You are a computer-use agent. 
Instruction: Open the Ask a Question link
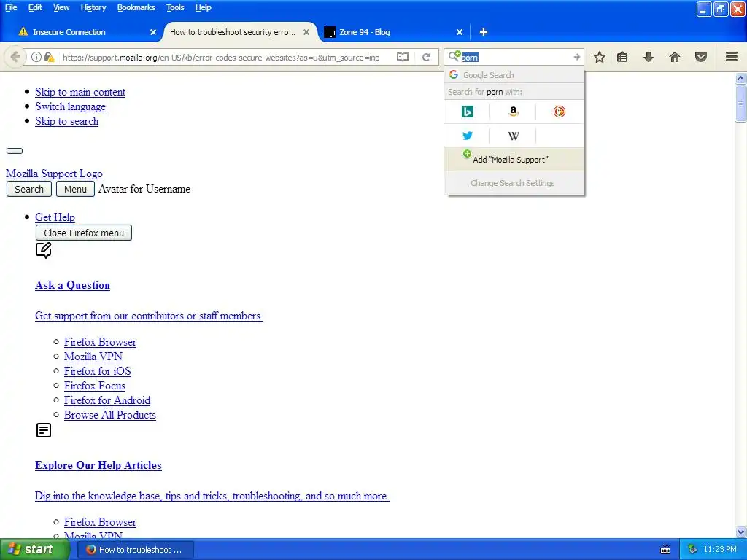coord(72,285)
